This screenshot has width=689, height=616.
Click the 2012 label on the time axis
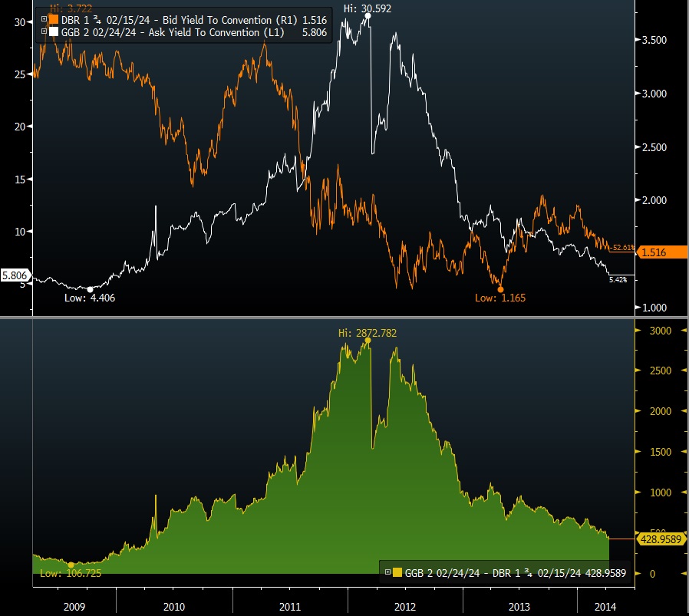tap(405, 607)
